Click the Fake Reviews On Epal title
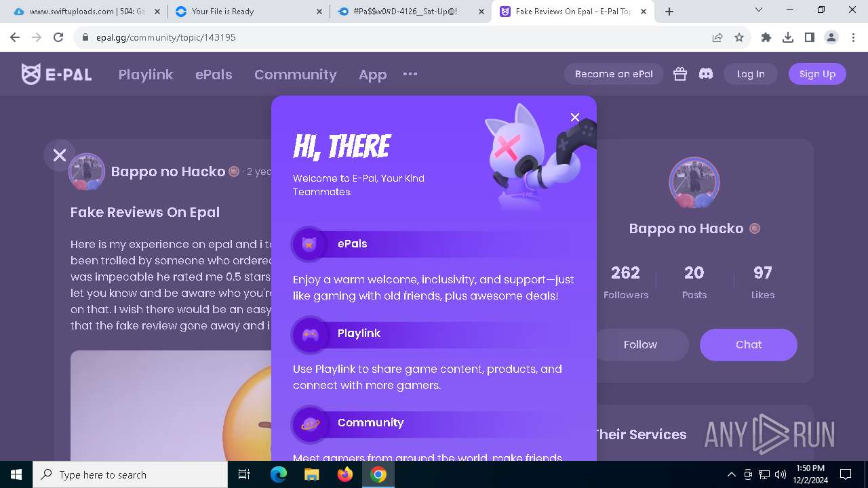This screenshot has height=488, width=868. pyautogui.click(x=145, y=212)
